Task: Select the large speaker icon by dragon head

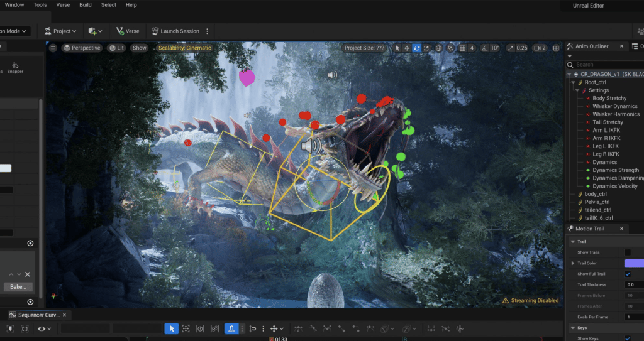Action: tap(311, 146)
